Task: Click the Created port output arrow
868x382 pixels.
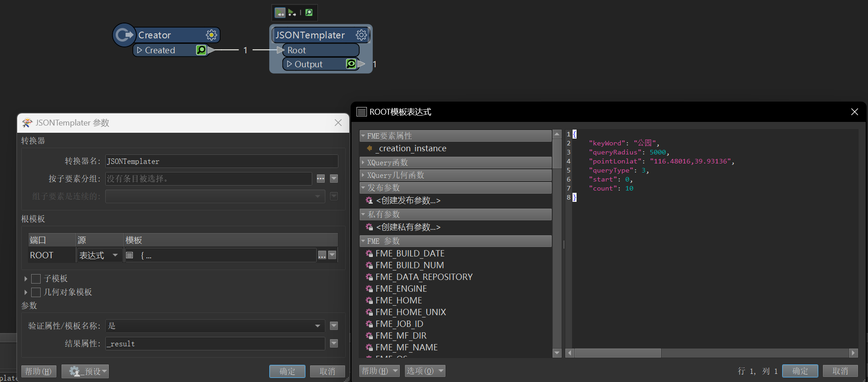Action: 212,50
